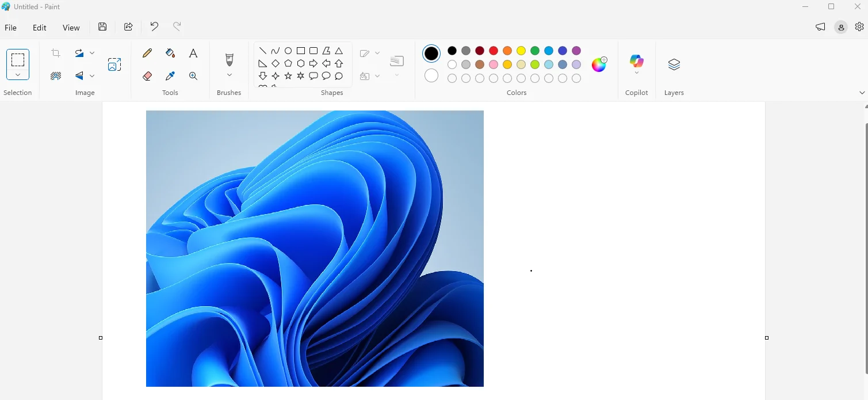Open the account profile icon
The width and height of the screenshot is (868, 400).
click(x=841, y=27)
